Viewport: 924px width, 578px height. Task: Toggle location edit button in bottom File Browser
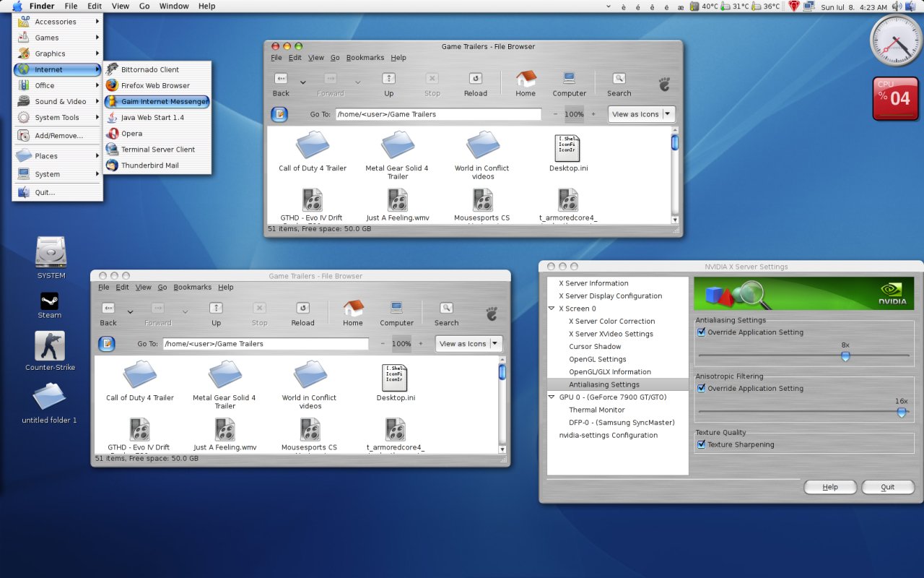point(106,344)
